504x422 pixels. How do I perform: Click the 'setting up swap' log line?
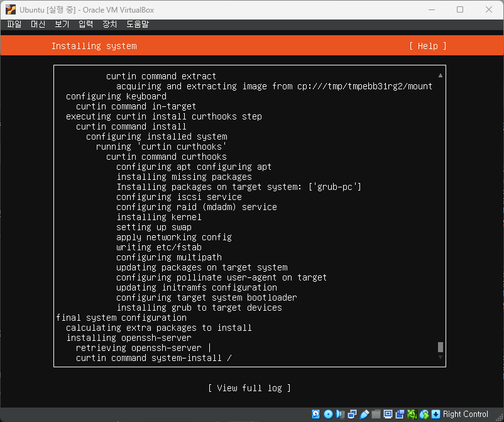[x=153, y=227]
